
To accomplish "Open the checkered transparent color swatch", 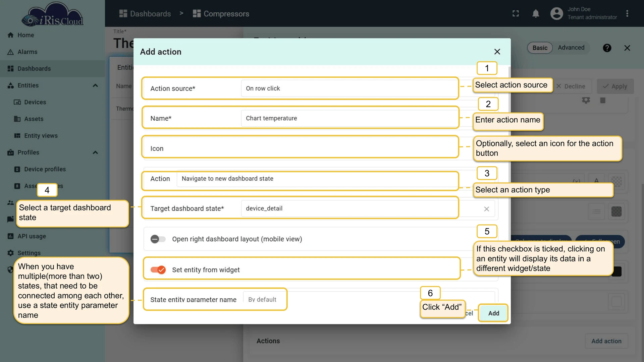I will (x=616, y=181).
